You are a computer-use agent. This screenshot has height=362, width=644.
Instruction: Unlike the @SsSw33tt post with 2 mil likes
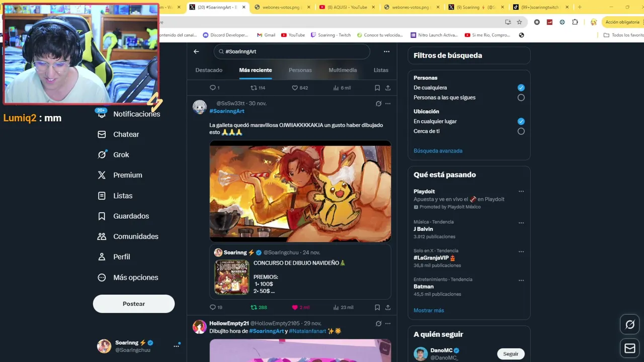300,307
